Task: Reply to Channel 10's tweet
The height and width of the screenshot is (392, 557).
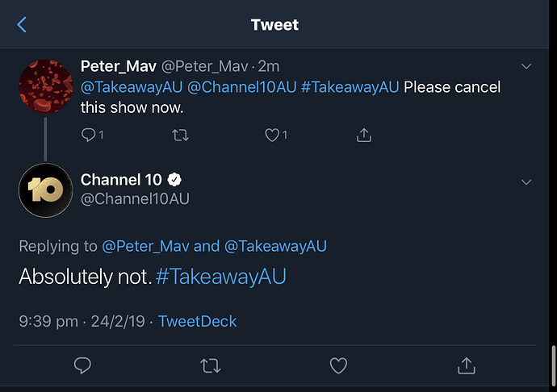Action: tap(82, 366)
